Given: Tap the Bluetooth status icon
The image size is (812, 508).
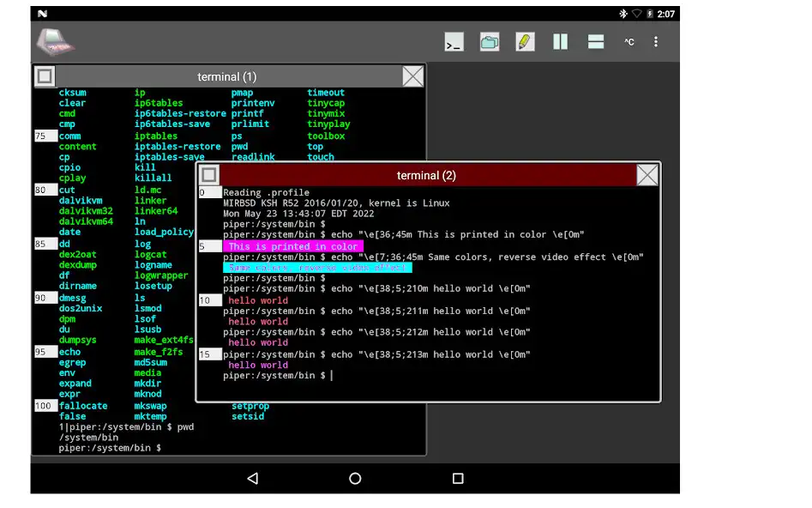Looking at the screenshot, I should click(623, 14).
